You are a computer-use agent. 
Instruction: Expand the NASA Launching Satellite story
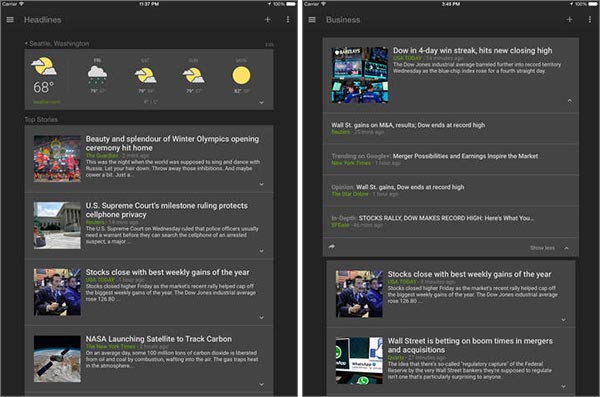(x=261, y=384)
